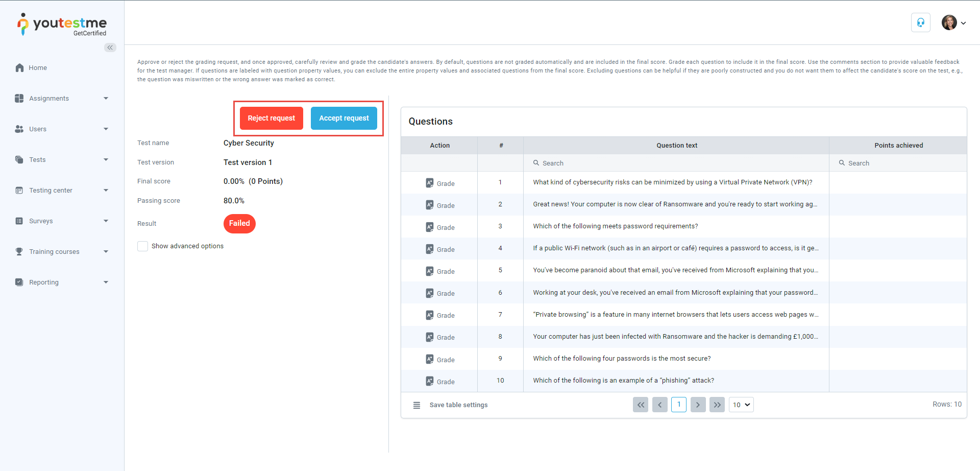The image size is (980, 471).
Task: Sort by the Points achieved column header
Action: point(898,146)
